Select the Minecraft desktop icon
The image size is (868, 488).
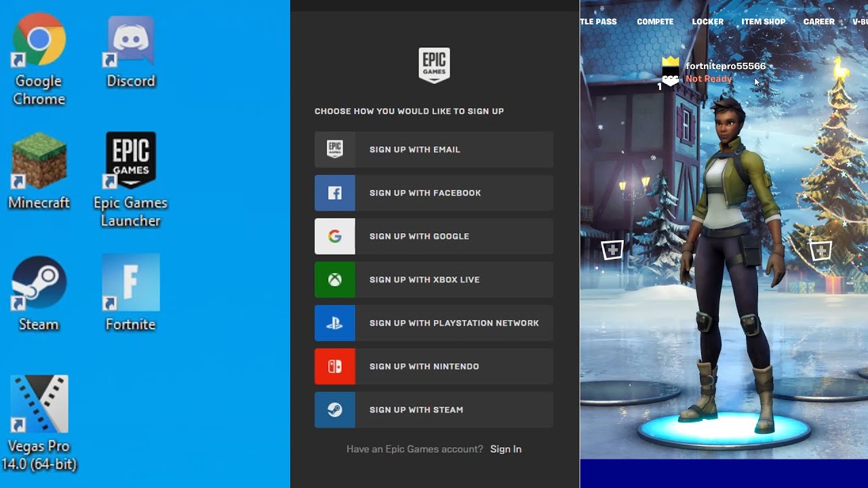pyautogui.click(x=39, y=171)
